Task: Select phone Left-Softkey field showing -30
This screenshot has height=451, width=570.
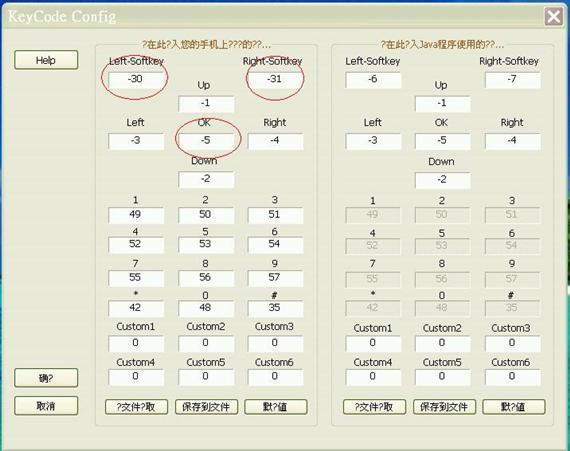Action: (136, 80)
